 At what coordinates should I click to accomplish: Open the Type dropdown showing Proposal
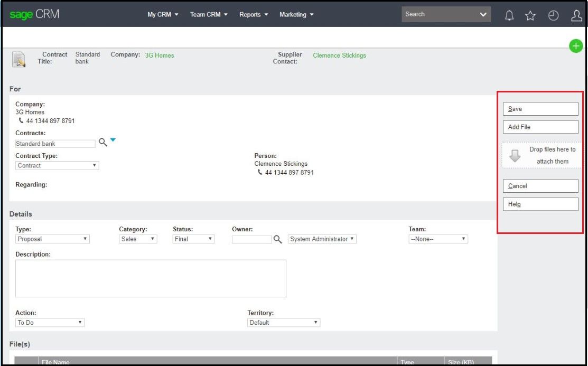(x=52, y=239)
